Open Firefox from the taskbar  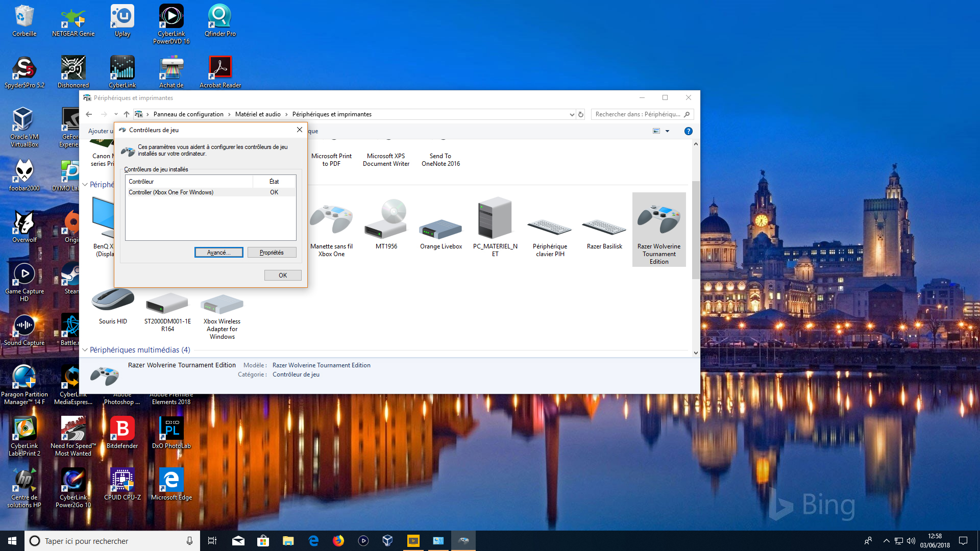point(338,541)
